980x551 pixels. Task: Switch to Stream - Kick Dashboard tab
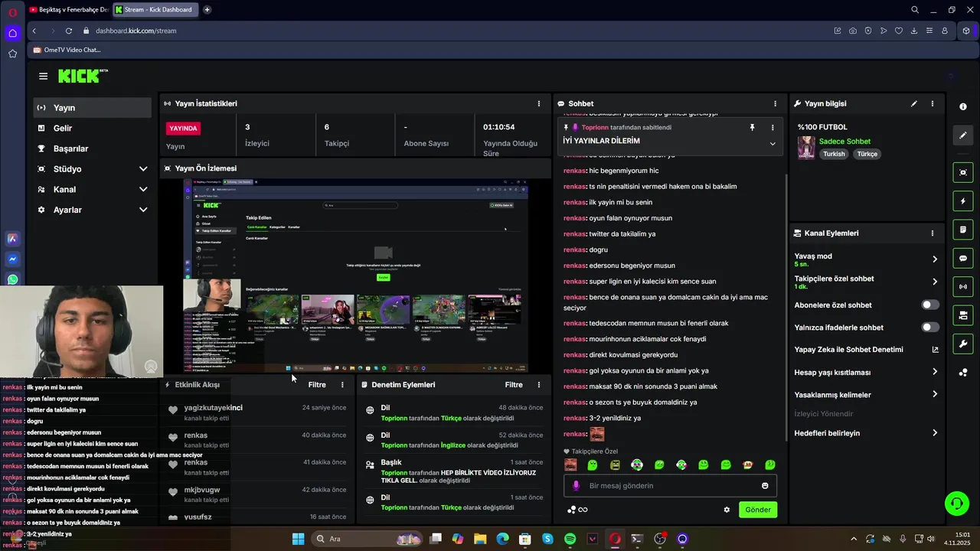155,10
